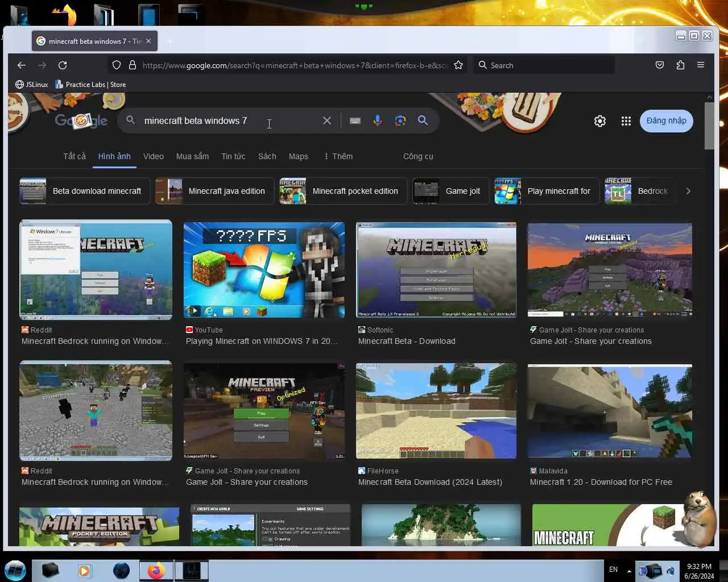728x582 pixels.
Task: Click Minecraft 1.20 - Download for PC Free
Action: (601, 482)
